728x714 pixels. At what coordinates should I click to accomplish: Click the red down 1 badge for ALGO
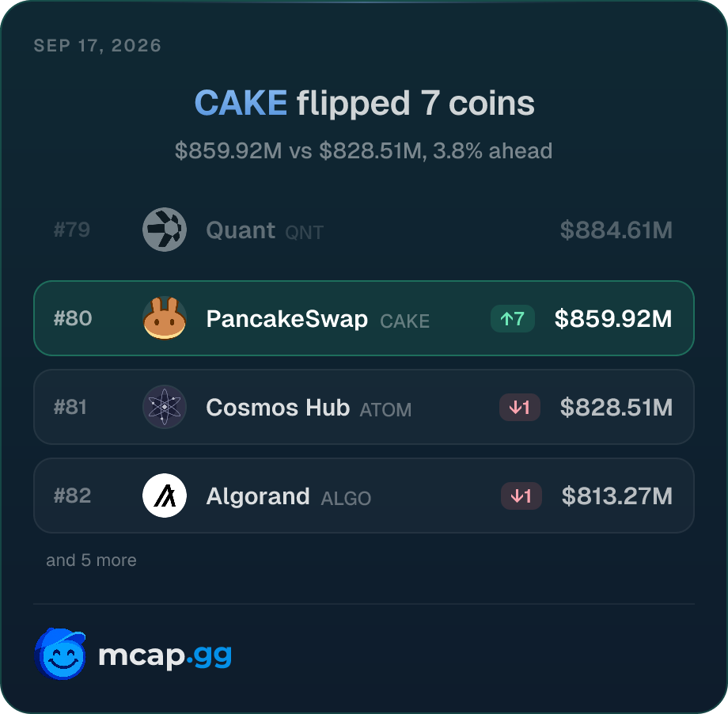point(521,496)
